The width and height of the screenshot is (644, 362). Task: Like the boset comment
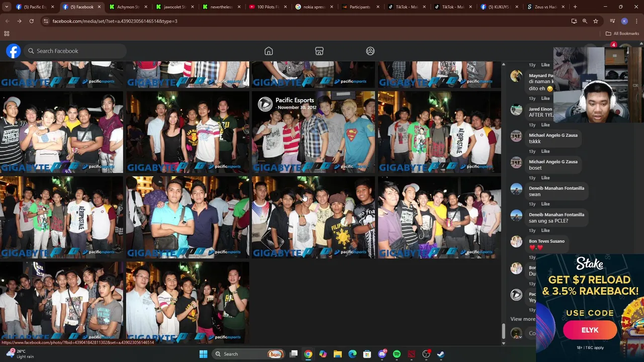click(x=545, y=178)
